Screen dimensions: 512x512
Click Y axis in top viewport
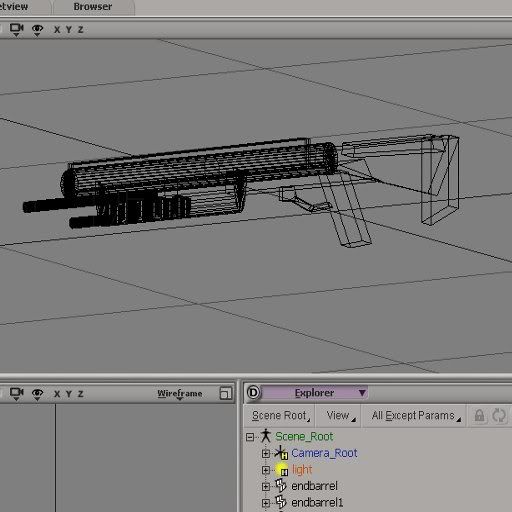[x=69, y=30]
